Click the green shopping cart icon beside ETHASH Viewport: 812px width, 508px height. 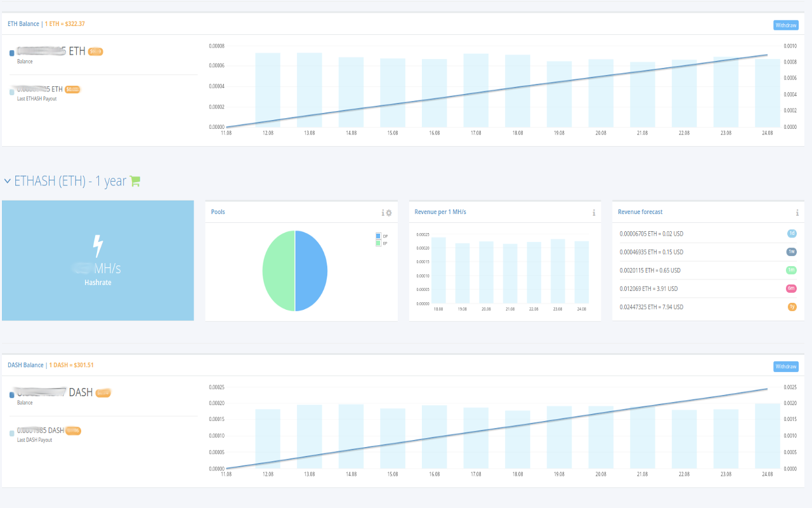(135, 181)
